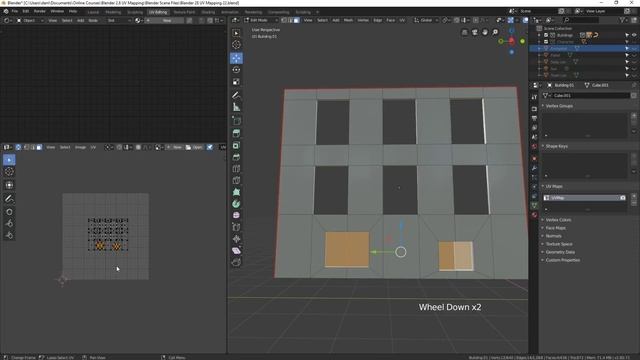Select the Extrude Region tool
The image size is (640, 360).
tap(236, 133)
